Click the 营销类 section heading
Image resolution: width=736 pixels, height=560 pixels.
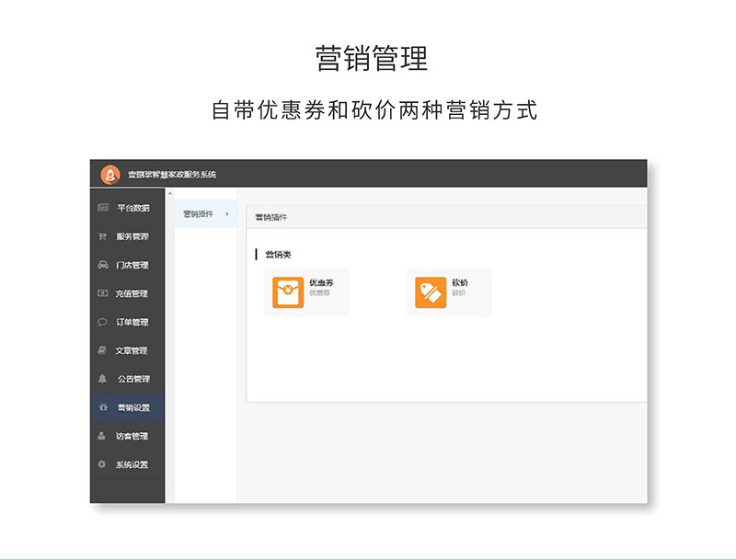279,254
